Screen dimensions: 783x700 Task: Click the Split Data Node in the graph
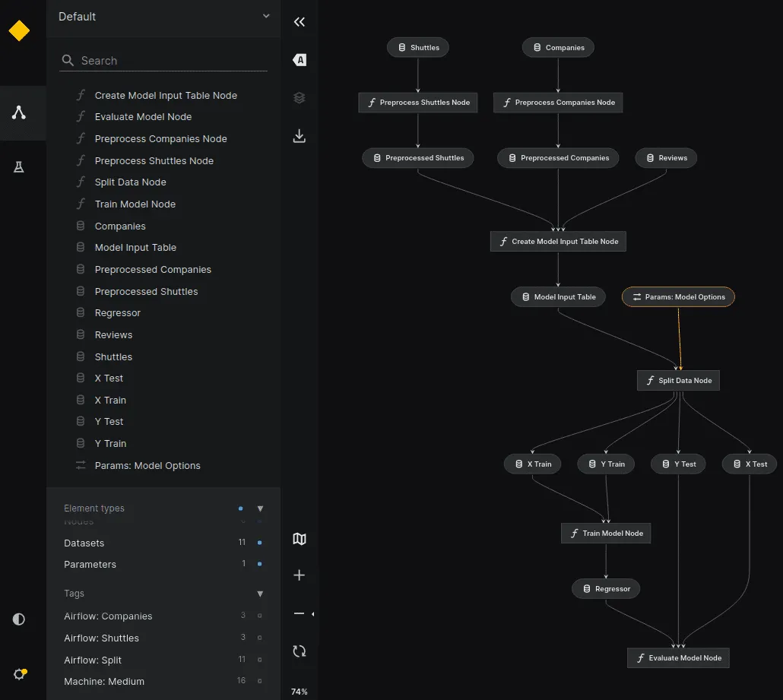tap(678, 381)
